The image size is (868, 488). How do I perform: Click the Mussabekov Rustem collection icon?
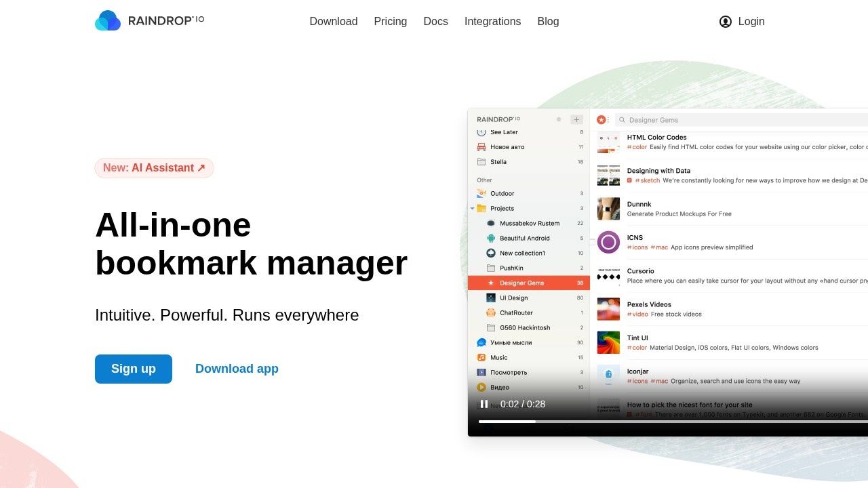click(491, 224)
